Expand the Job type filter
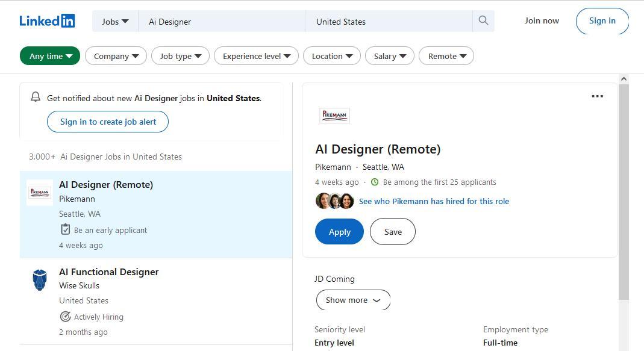Viewport: 644px width, 351px height. 180,56
